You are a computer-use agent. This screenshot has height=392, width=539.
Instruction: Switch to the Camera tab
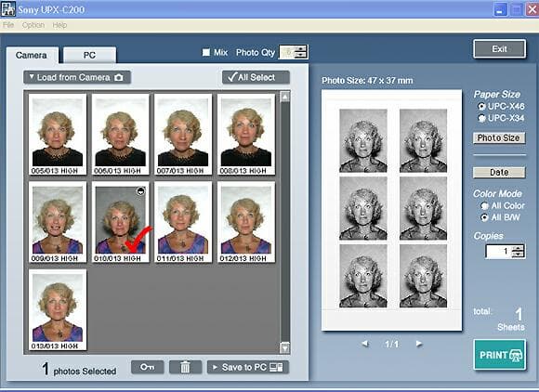click(32, 56)
